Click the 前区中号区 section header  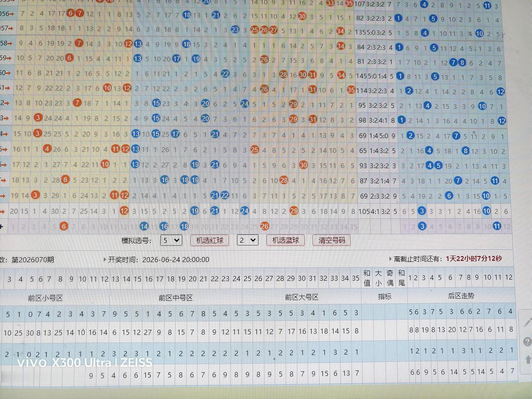[x=175, y=298]
